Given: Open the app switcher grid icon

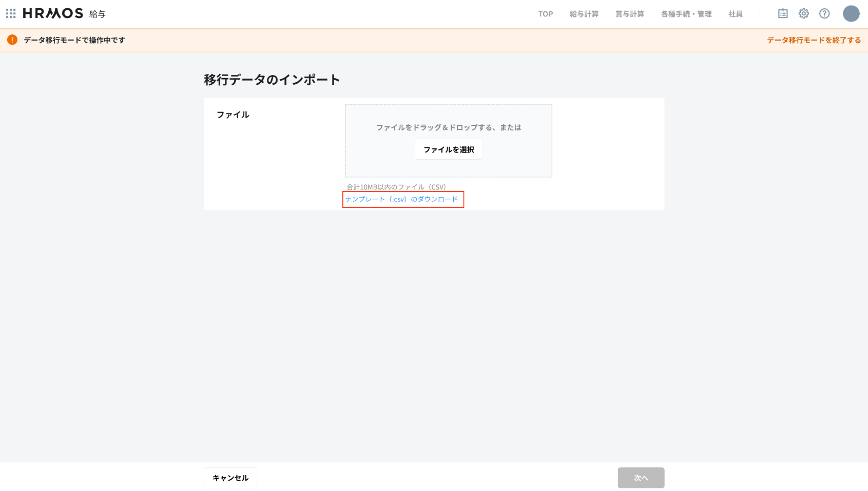Looking at the screenshot, I should pos(11,13).
